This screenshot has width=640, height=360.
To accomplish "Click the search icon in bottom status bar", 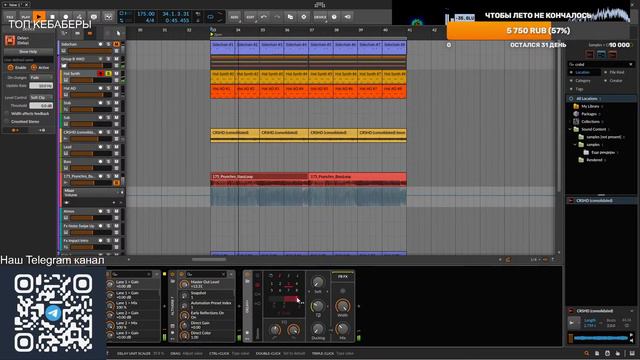I will (587, 353).
